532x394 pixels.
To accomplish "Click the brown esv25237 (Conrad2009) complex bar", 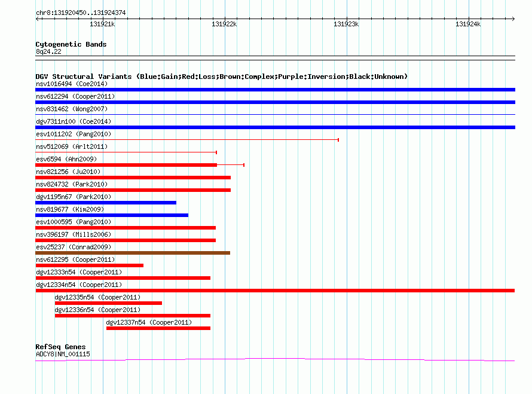I will pos(133,253).
